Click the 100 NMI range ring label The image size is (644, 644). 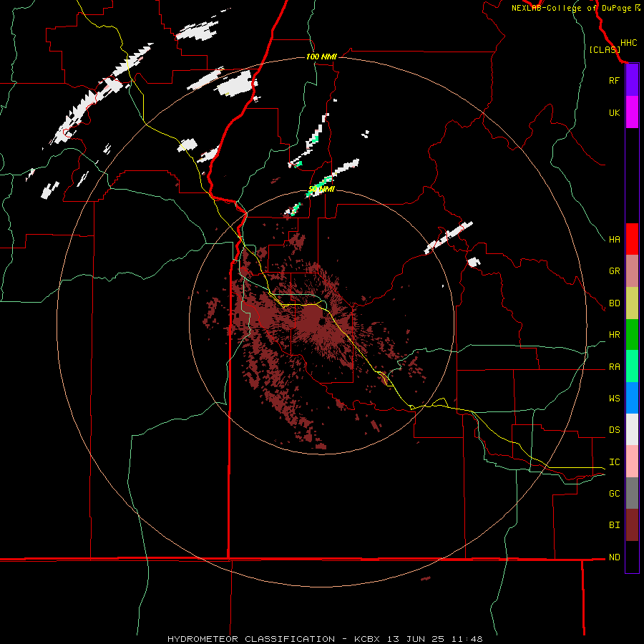pyautogui.click(x=321, y=57)
